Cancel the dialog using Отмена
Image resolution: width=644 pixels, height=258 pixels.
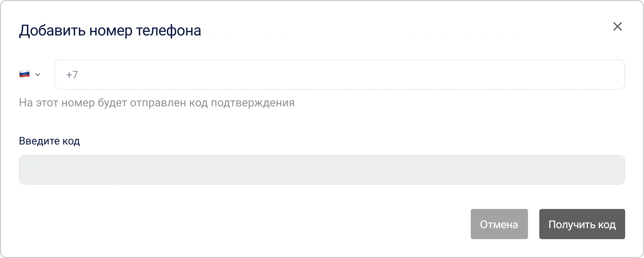coord(499,224)
